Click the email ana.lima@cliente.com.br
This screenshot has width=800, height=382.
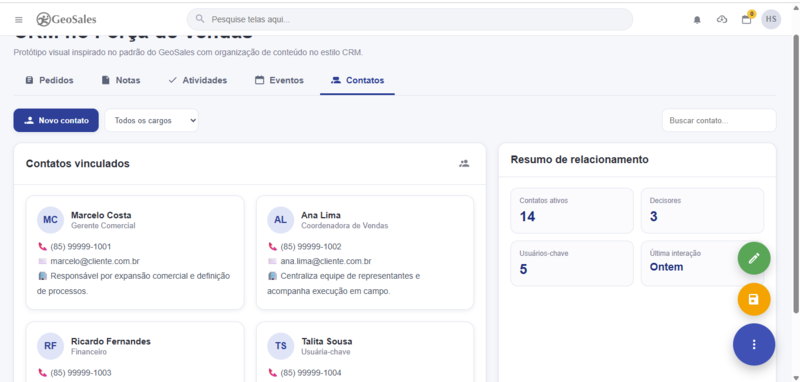tap(326, 262)
